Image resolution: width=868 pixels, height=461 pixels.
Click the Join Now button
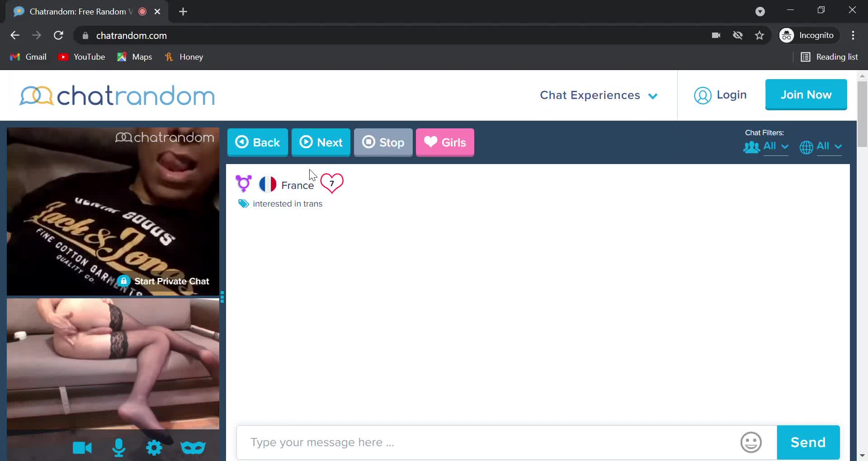pos(806,94)
